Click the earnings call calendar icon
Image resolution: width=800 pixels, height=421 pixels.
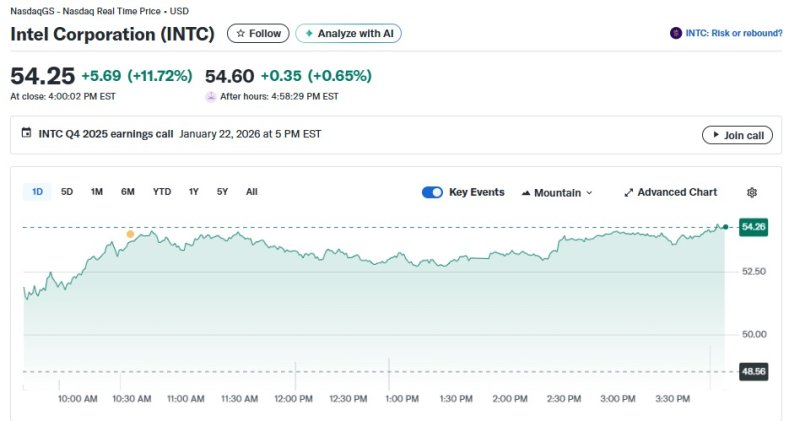coord(27,134)
